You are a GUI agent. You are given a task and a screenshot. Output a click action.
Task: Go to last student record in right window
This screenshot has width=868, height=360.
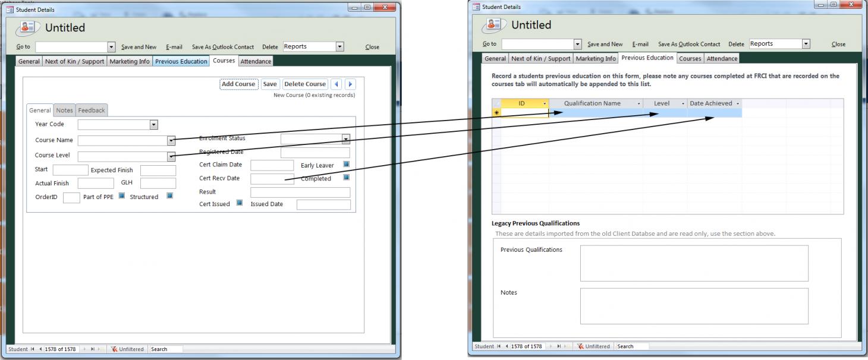click(x=559, y=346)
